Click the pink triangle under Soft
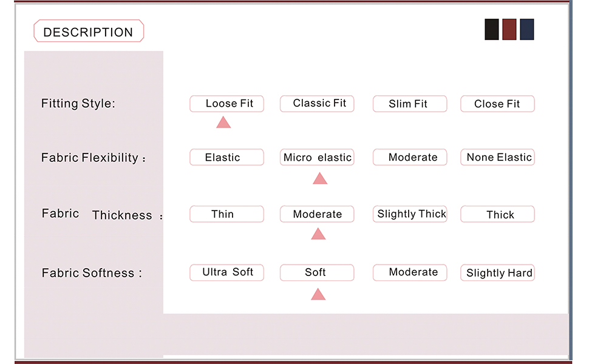Viewport: 589px width, 364px height. point(318,295)
